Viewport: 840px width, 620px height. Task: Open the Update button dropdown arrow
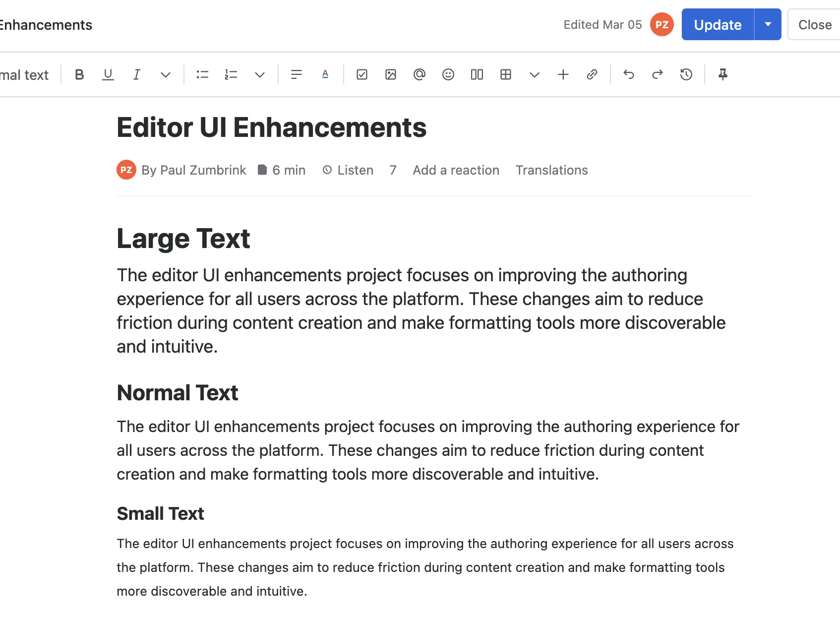click(x=768, y=25)
